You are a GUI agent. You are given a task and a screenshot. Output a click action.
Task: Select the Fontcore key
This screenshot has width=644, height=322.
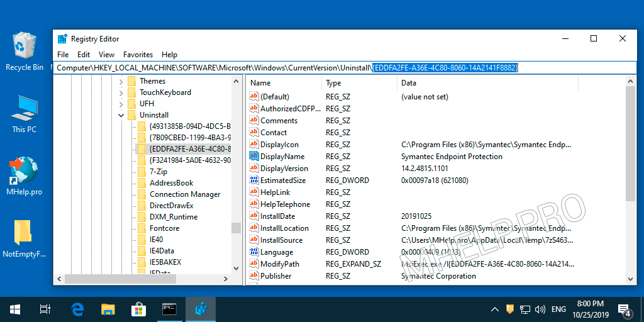click(x=164, y=228)
